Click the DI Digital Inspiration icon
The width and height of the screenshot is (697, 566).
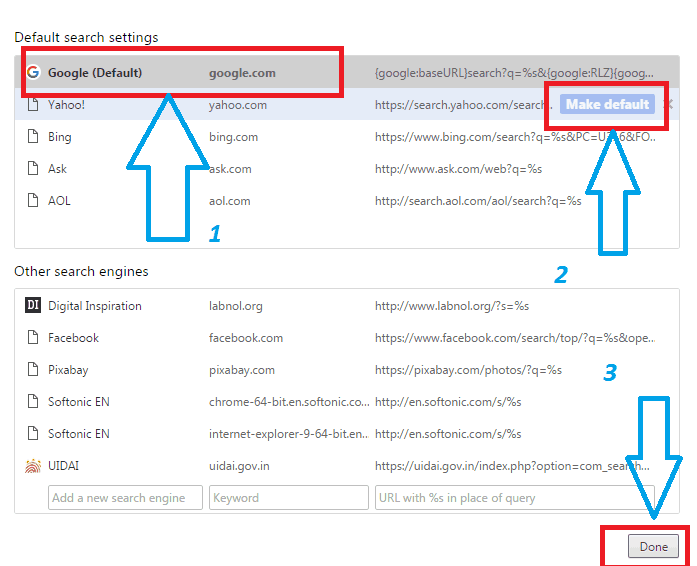coord(33,305)
